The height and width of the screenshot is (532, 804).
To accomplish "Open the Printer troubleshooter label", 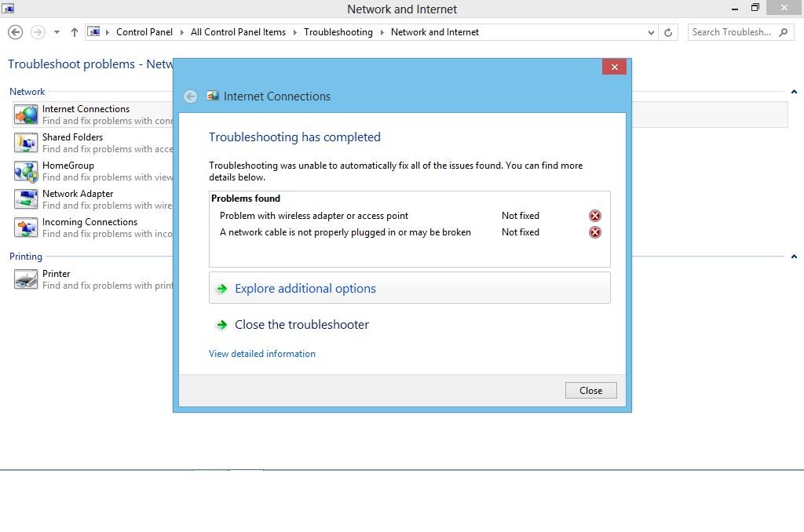I will tap(56, 274).
